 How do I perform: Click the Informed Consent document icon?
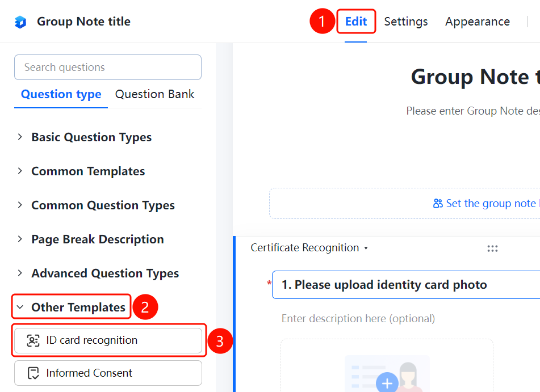click(x=33, y=373)
